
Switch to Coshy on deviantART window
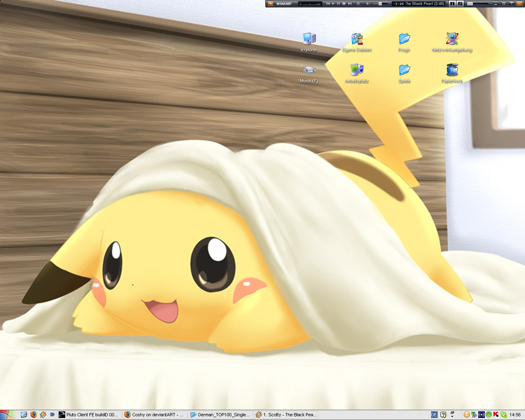[x=155, y=415]
